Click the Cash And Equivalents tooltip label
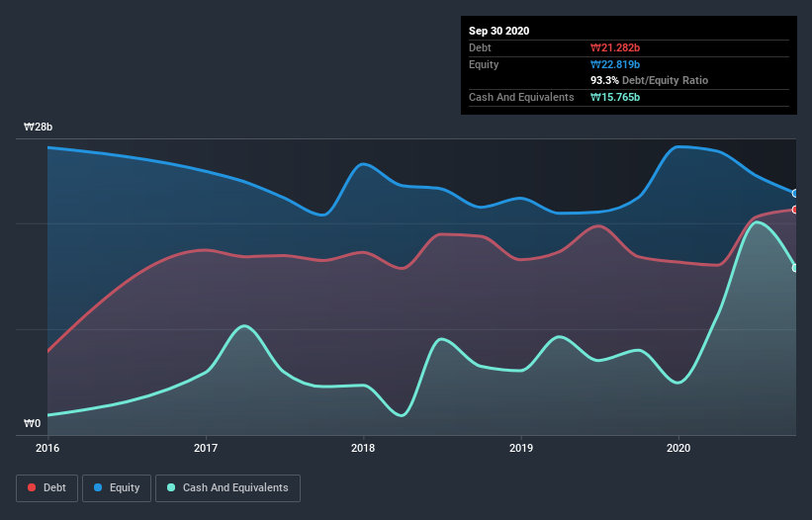The height and width of the screenshot is (520, 812). [521, 97]
